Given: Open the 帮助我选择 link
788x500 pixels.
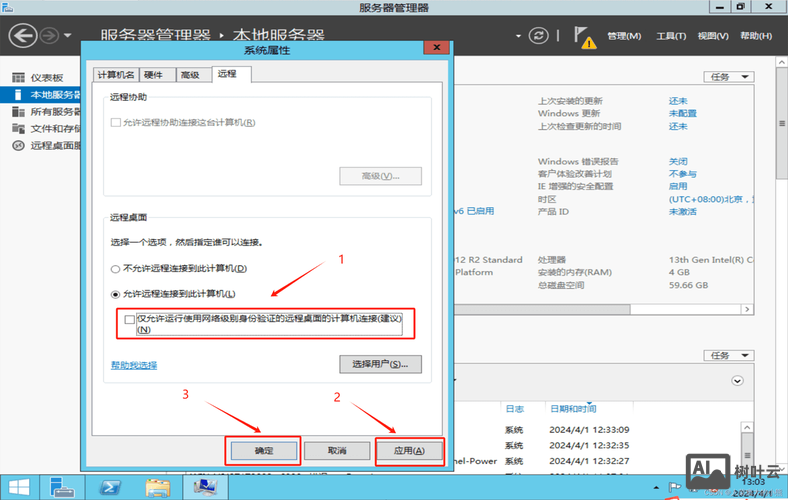Looking at the screenshot, I should [134, 365].
